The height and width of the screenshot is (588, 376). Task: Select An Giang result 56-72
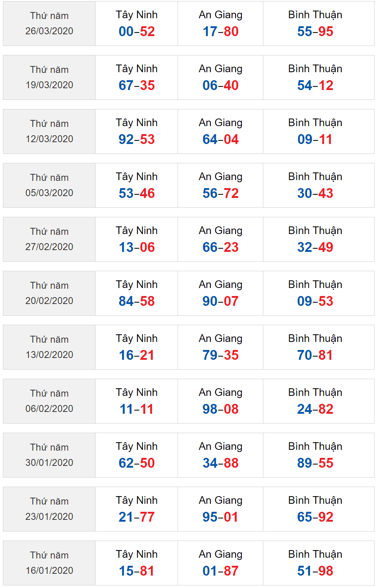point(220,193)
